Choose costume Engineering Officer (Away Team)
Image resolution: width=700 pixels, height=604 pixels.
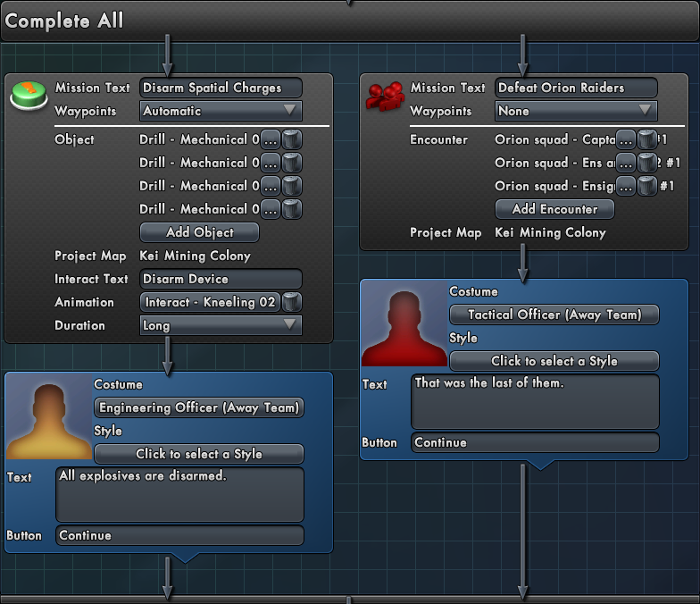coord(199,407)
